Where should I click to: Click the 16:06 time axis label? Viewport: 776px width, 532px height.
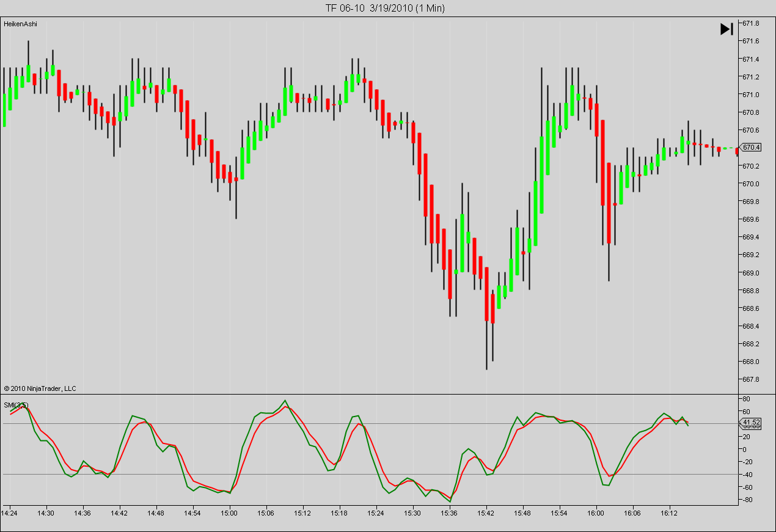(633, 513)
